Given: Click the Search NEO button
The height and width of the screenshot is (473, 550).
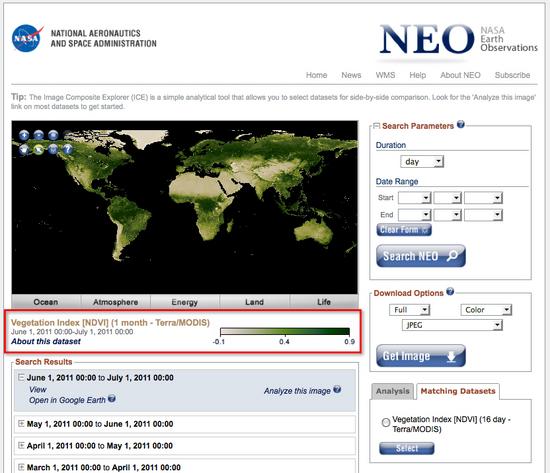Looking at the screenshot, I should point(421,256).
